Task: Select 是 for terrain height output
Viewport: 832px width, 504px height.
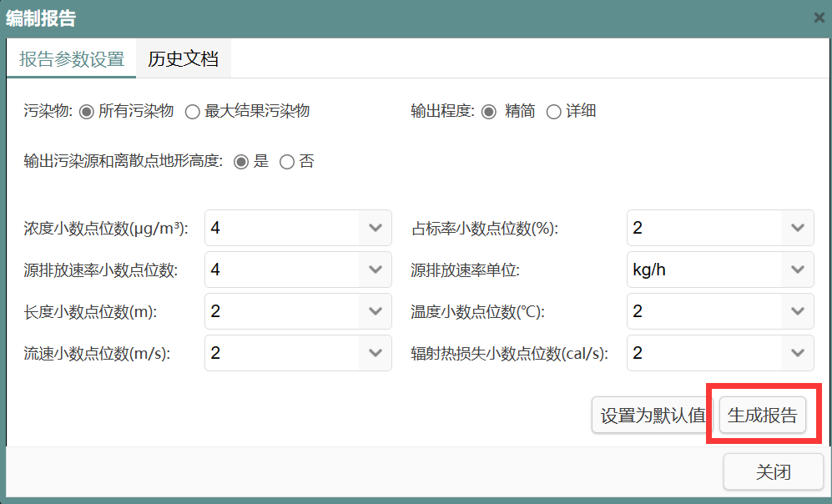Action: click(x=241, y=162)
